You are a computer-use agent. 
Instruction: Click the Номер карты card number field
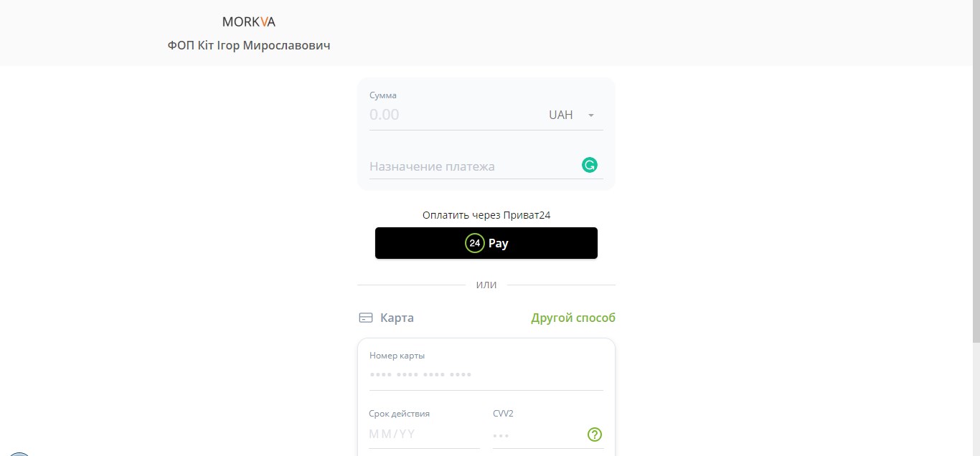486,375
